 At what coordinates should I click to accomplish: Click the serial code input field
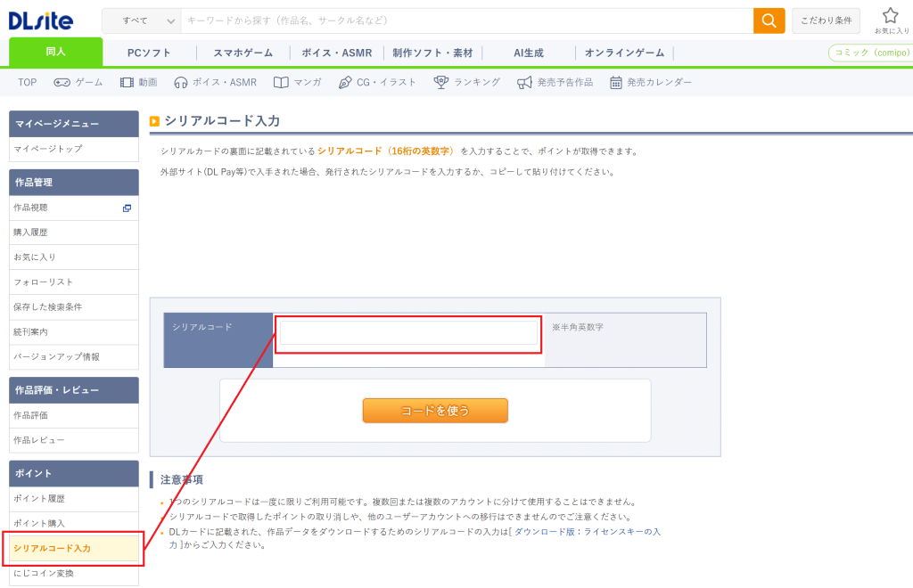408,333
